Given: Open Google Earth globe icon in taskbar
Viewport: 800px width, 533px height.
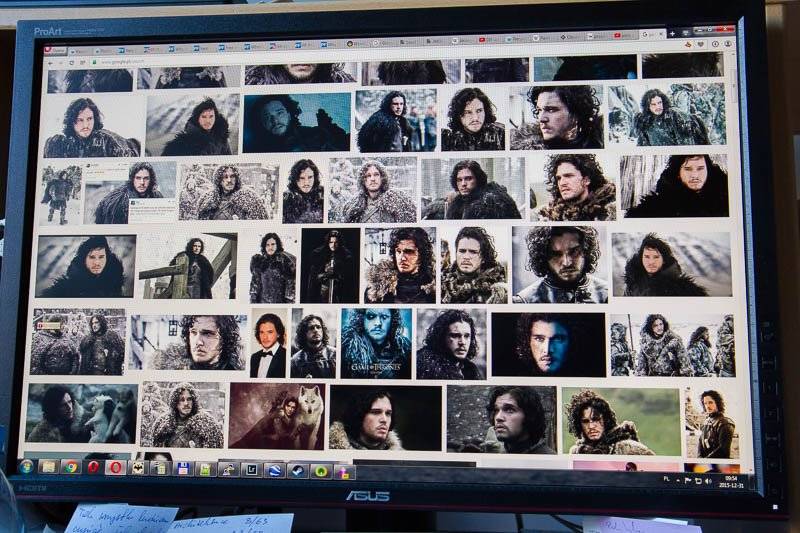Looking at the screenshot, I should tap(274, 471).
